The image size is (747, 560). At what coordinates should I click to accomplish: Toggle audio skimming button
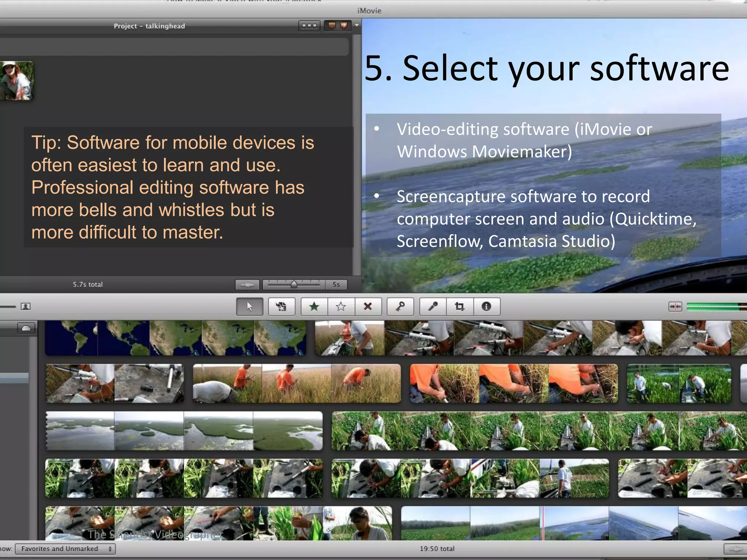point(675,307)
